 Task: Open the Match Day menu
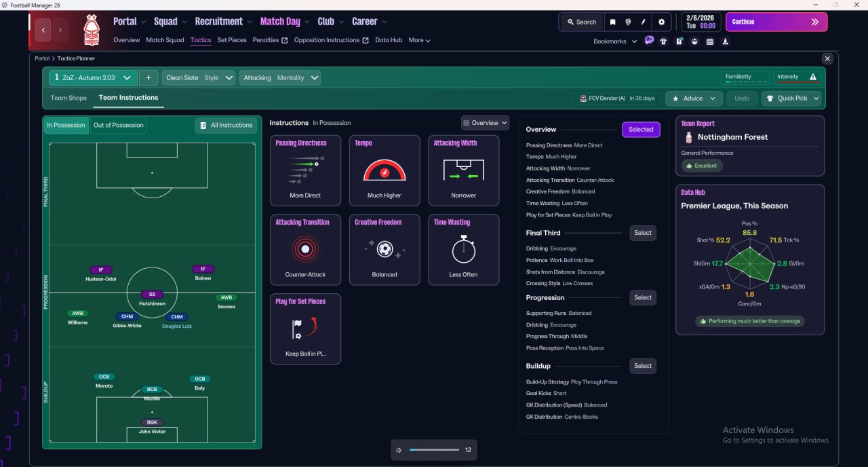click(283, 22)
